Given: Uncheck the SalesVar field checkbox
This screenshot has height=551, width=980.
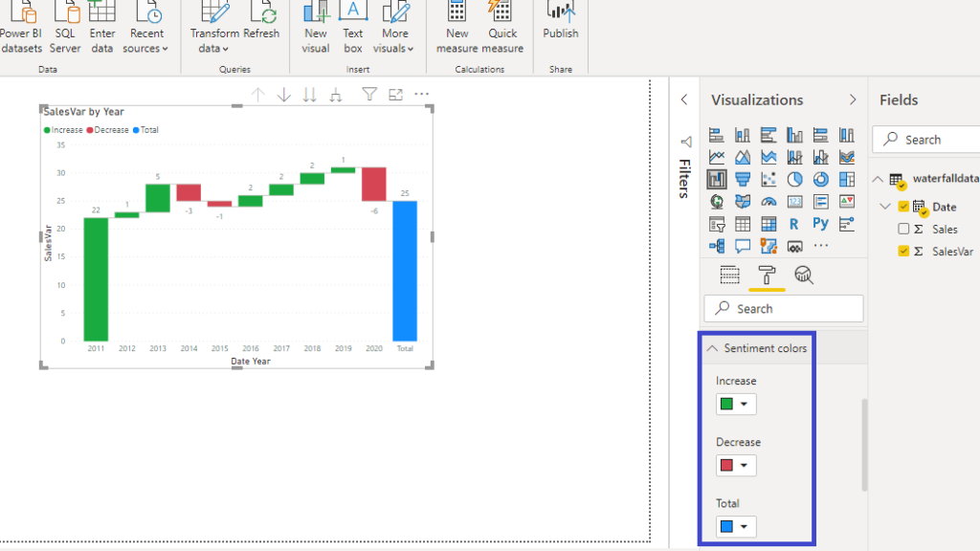Looking at the screenshot, I should pyautogui.click(x=904, y=252).
